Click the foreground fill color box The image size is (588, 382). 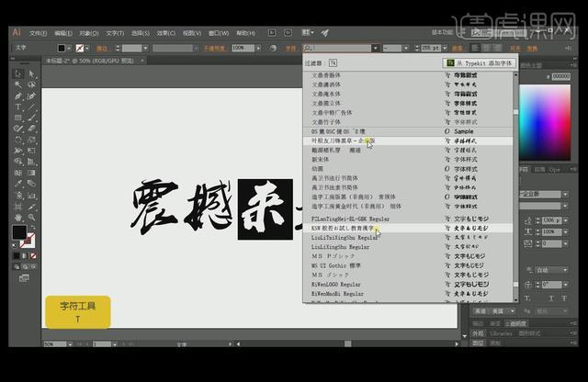[x=19, y=232]
